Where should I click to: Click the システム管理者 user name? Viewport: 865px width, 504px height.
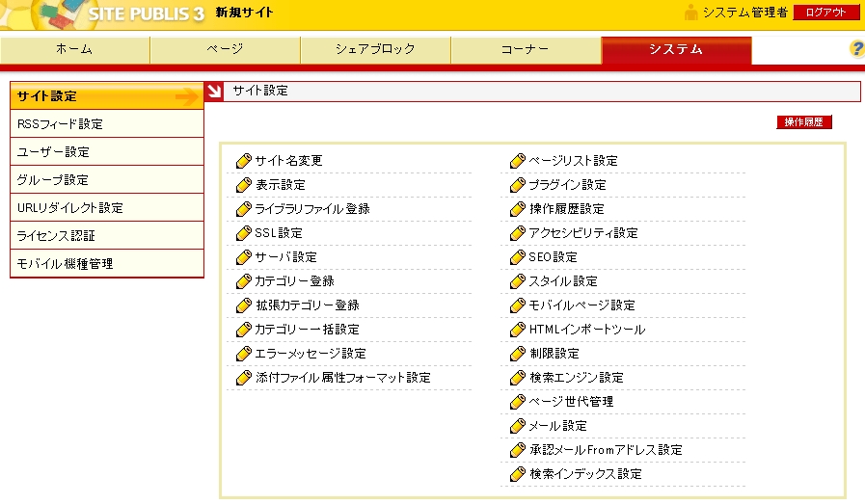(x=745, y=13)
